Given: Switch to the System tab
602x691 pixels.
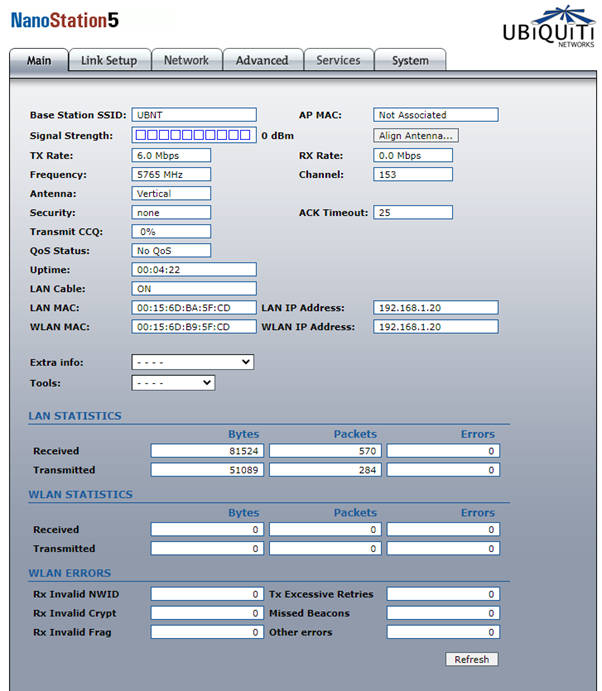Looking at the screenshot, I should click(410, 61).
